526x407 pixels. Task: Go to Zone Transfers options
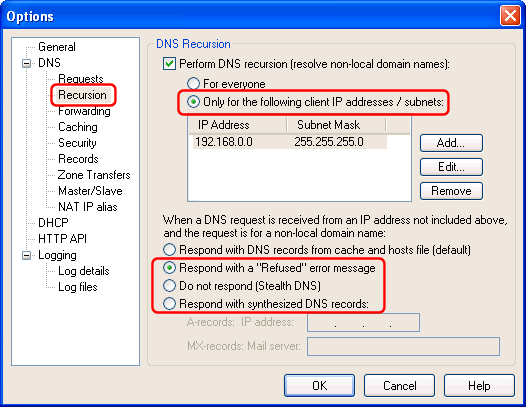[x=94, y=175]
